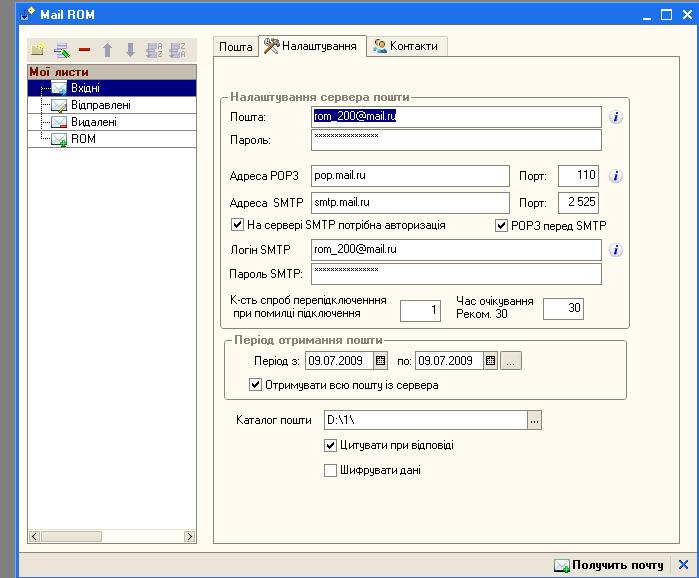Select the Вхідні folder
This screenshot has width=699, height=578.
point(112,88)
